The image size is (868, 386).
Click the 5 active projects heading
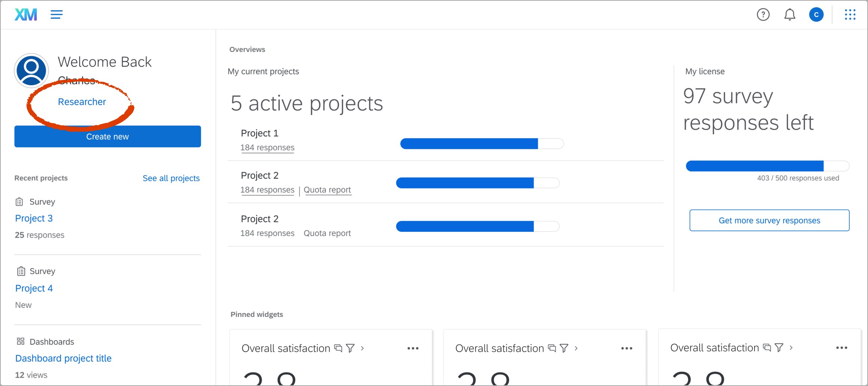coord(307,103)
